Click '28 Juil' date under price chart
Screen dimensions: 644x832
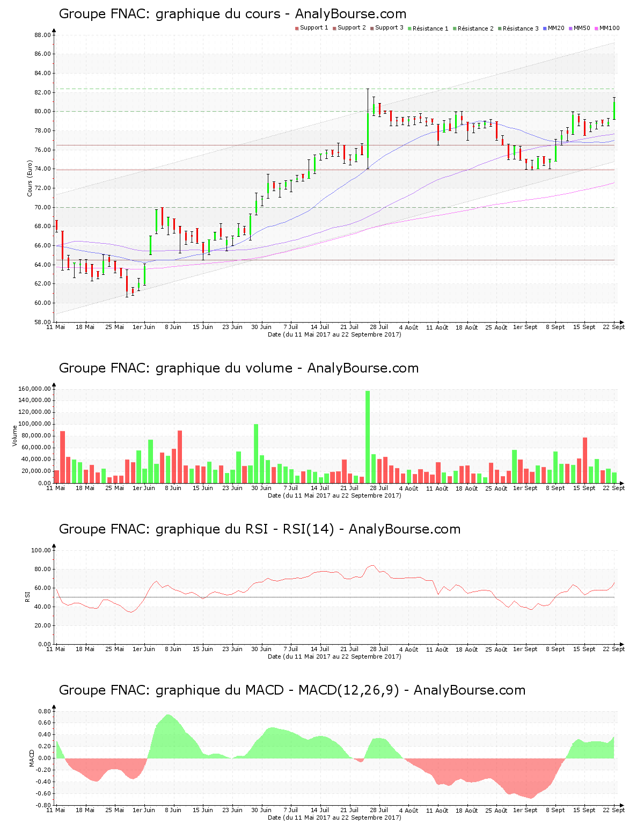click(x=379, y=327)
